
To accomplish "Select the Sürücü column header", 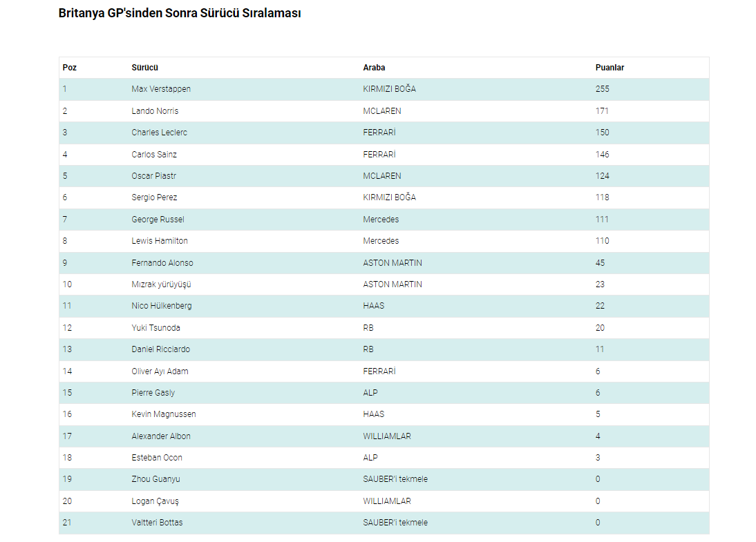I will pos(145,68).
